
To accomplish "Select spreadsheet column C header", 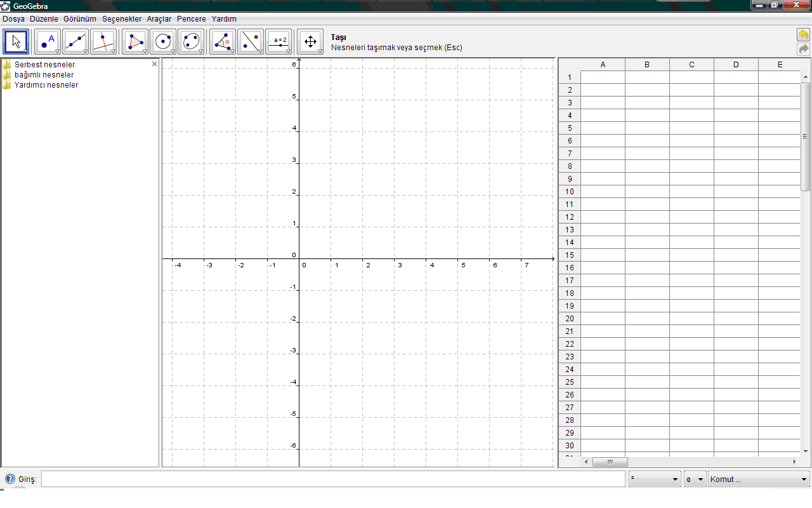I will (x=691, y=65).
